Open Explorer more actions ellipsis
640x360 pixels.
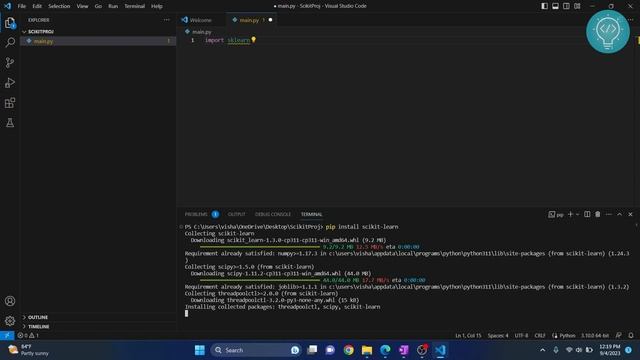pos(167,20)
